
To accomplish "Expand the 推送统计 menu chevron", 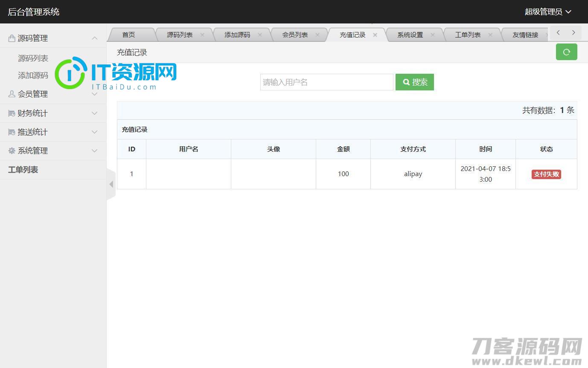I will [95, 132].
